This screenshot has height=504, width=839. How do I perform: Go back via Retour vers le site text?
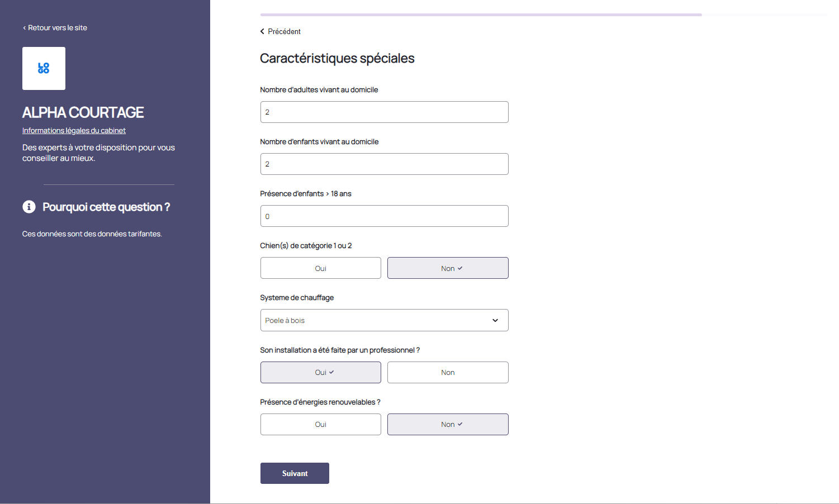point(58,27)
